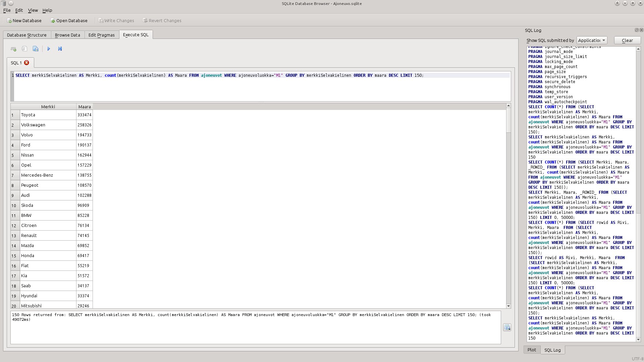Click the 333474 count cell
644x362 pixels.
[x=85, y=115]
